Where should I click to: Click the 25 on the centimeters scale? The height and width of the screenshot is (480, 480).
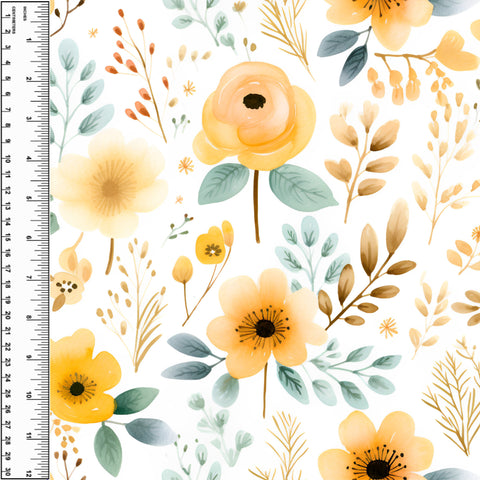[8, 394]
